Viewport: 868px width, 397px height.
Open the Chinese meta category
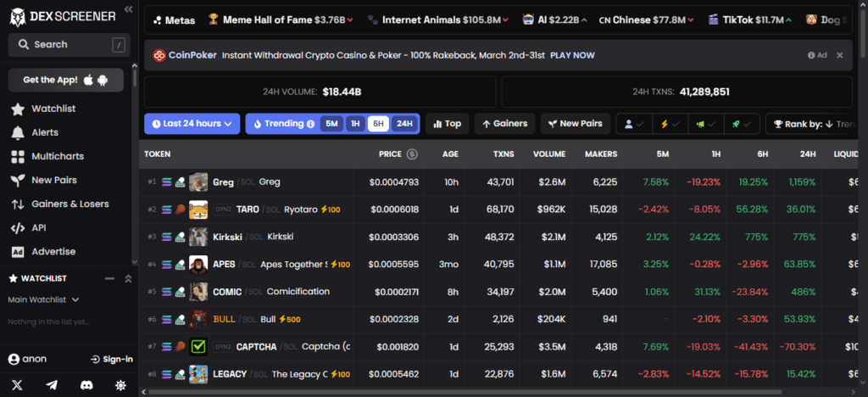(645, 20)
